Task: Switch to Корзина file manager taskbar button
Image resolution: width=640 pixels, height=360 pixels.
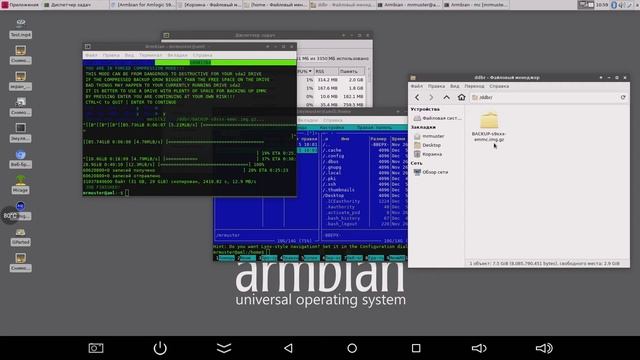Action: point(209,5)
